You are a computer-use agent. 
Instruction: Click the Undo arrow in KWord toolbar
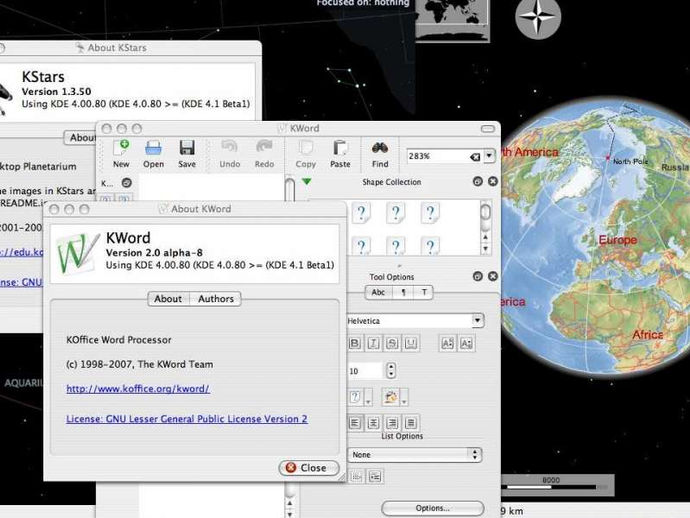coord(229,147)
